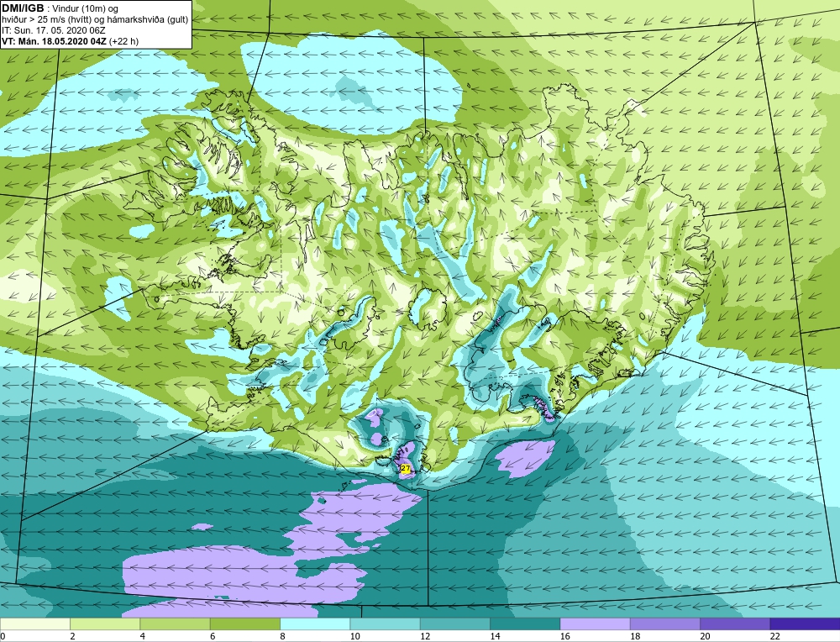Click the light cyan 8–10 m/s legend swatch

coord(315,624)
